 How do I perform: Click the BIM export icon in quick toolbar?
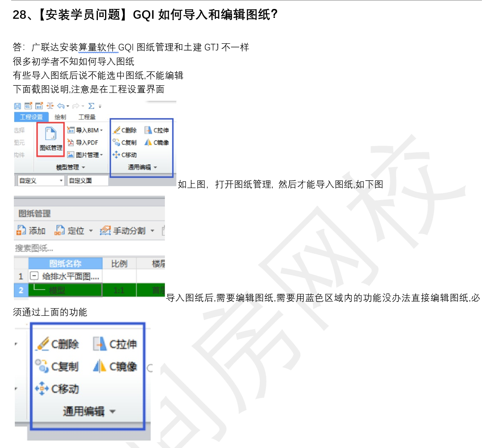click(x=39, y=106)
